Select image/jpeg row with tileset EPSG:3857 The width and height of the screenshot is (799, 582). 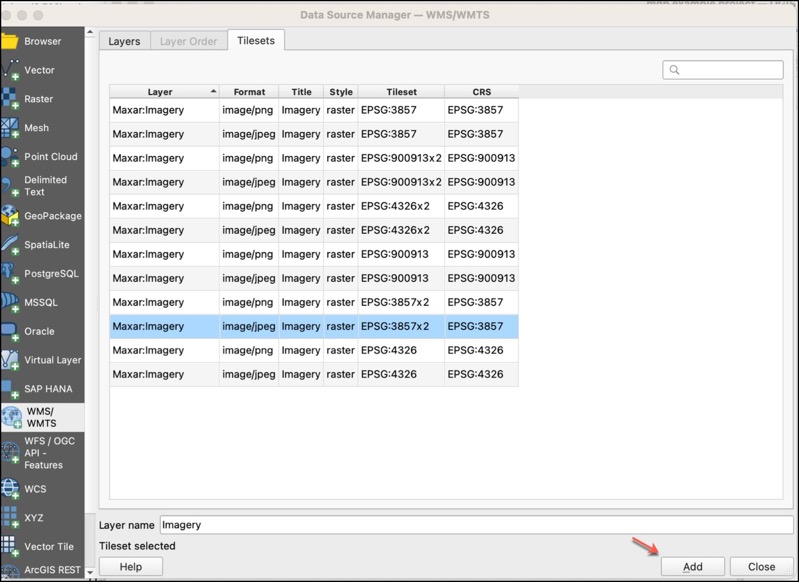point(314,134)
